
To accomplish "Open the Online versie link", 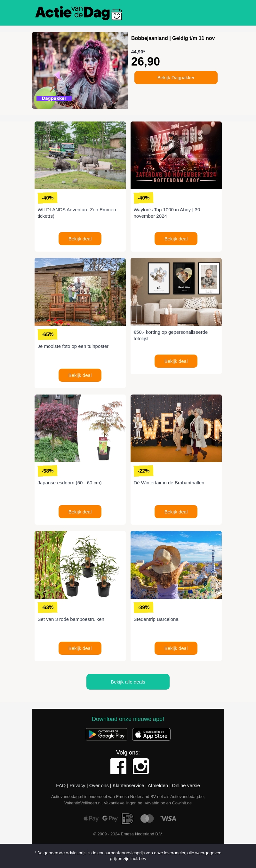I will (186, 786).
